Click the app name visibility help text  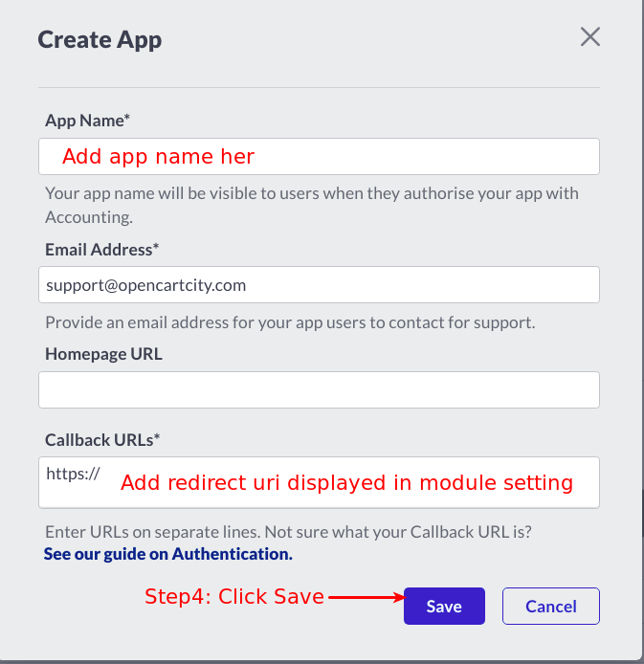312,205
